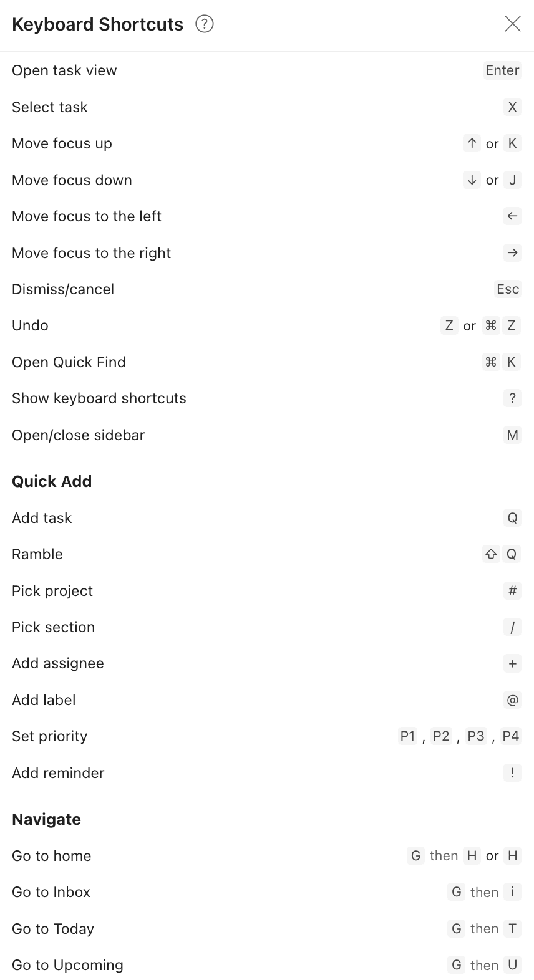
Task: Click the command symbol badge in the Undo row
Action: pos(491,325)
